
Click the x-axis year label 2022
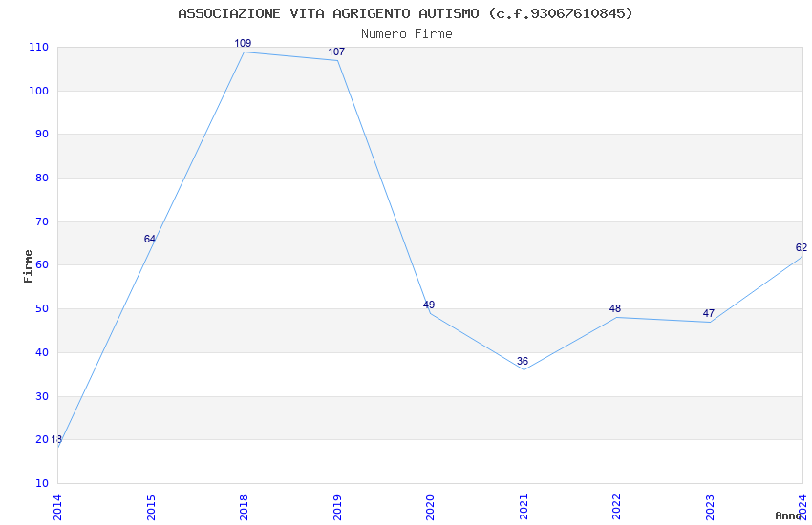616,508
